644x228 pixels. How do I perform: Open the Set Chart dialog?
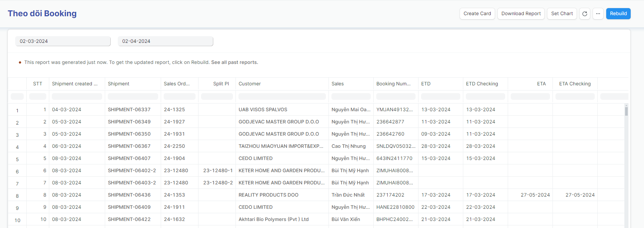561,14
